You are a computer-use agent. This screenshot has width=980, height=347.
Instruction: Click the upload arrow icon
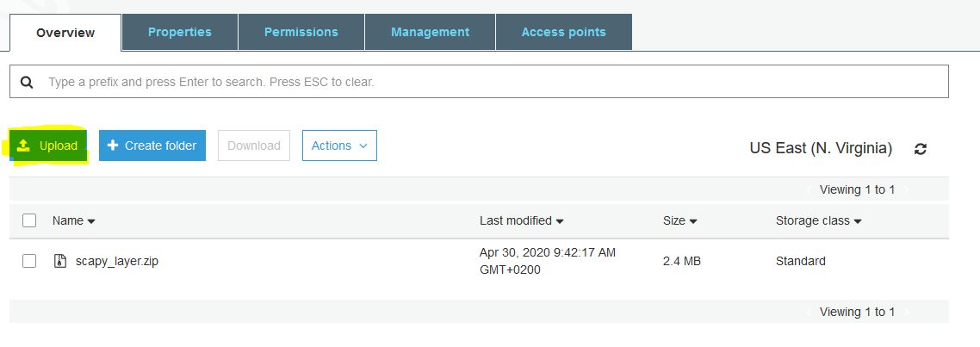point(24,146)
